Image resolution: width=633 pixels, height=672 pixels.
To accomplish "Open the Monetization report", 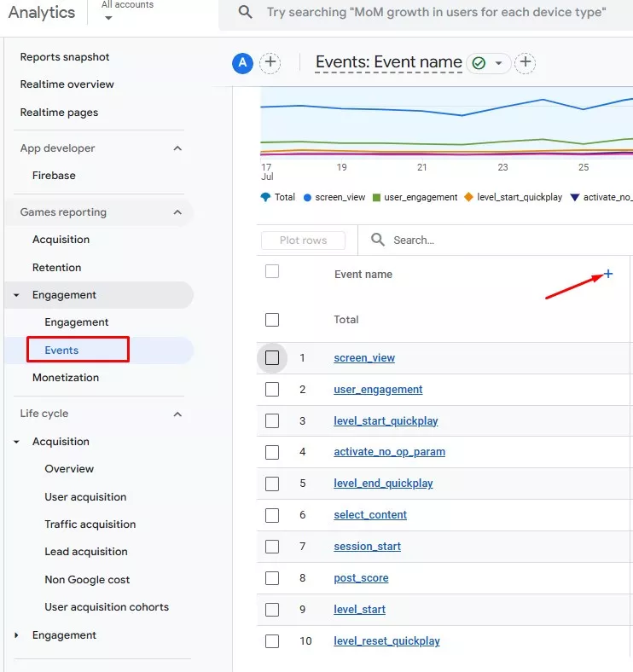I will coord(66,378).
